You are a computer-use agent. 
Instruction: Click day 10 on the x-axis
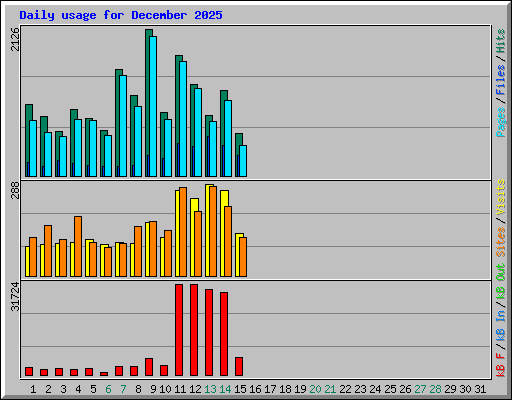165,389
